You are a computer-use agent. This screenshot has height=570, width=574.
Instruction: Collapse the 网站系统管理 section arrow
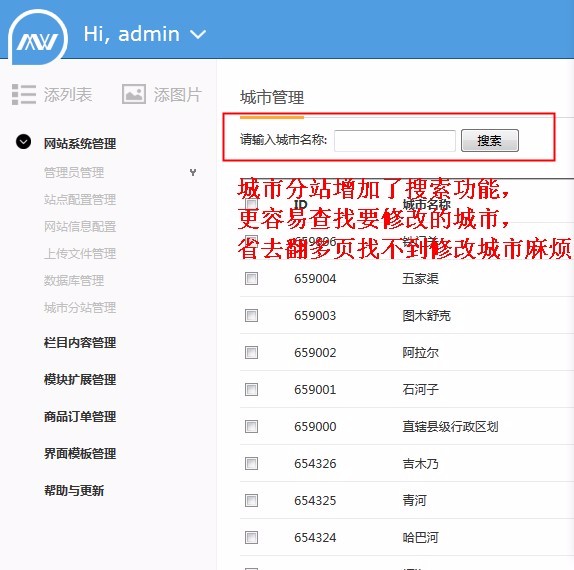point(23,142)
